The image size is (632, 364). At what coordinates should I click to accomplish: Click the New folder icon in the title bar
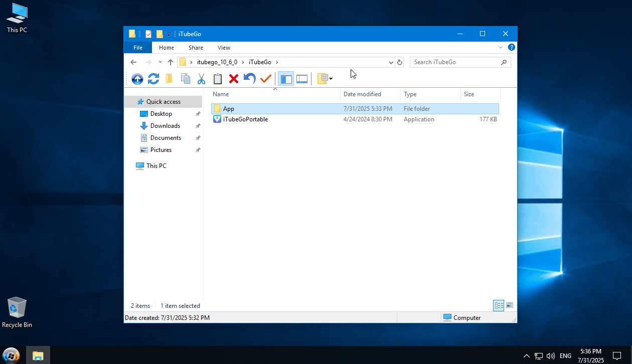coord(160,34)
